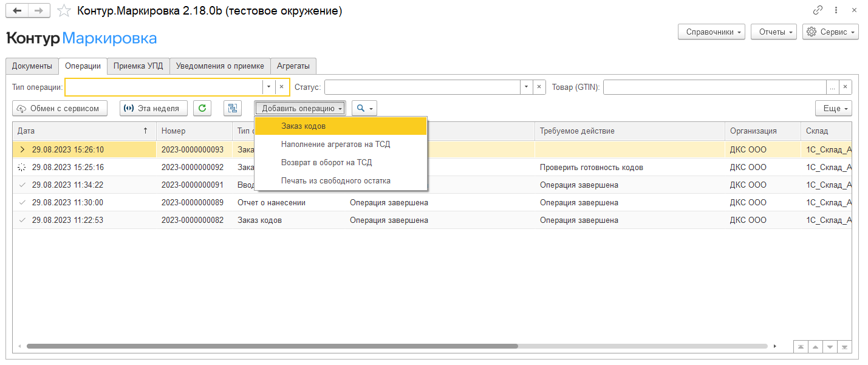The image size is (868, 365).
Task: Choose Заказ кодов menu item
Action: pos(341,126)
